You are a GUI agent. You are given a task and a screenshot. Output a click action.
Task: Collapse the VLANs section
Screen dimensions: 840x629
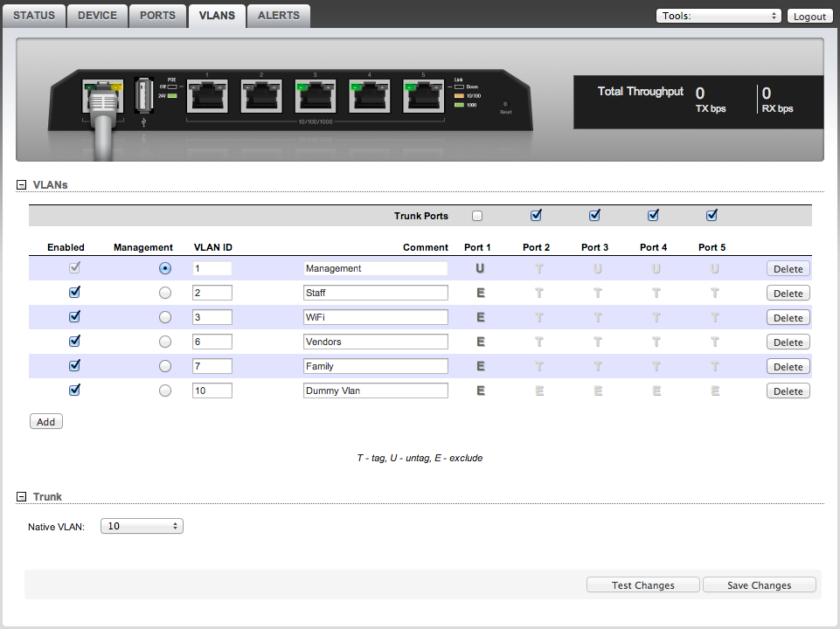click(22, 185)
